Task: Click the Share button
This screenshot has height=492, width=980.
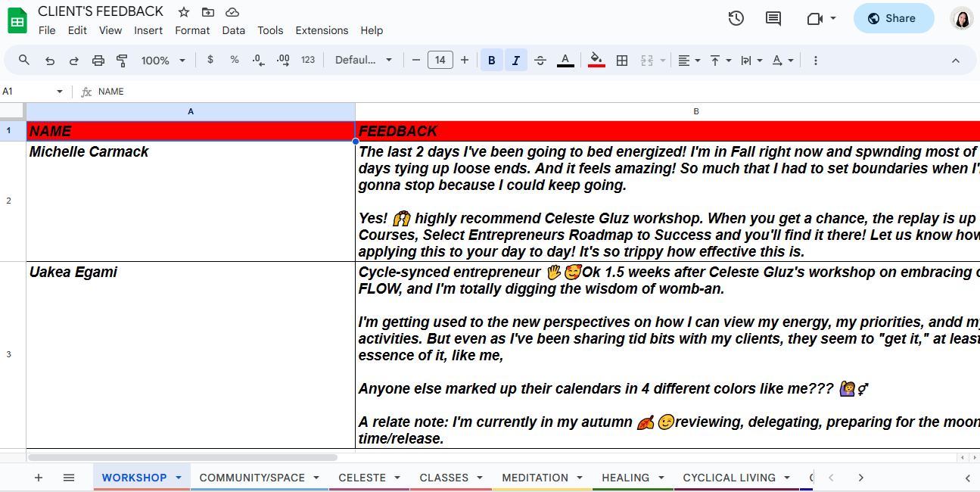Action: [x=894, y=18]
